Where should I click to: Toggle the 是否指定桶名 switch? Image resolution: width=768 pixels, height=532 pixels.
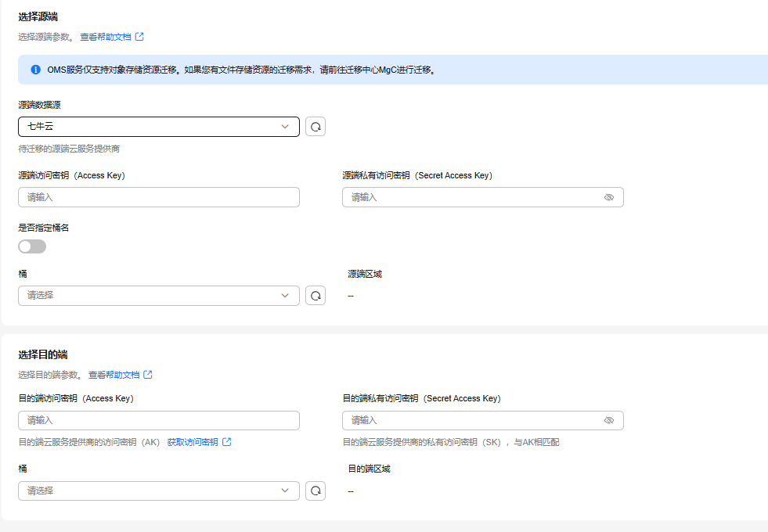tap(32, 246)
